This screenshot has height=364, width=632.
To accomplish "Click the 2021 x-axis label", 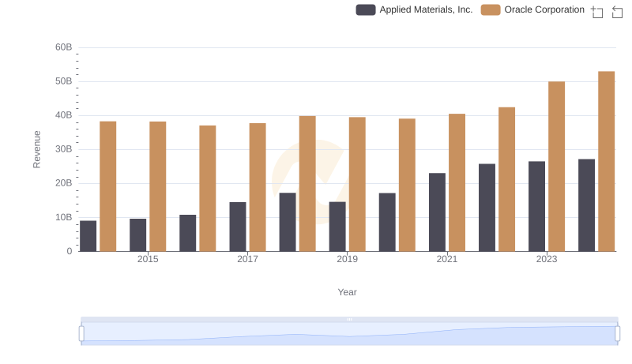I will click(x=447, y=259).
